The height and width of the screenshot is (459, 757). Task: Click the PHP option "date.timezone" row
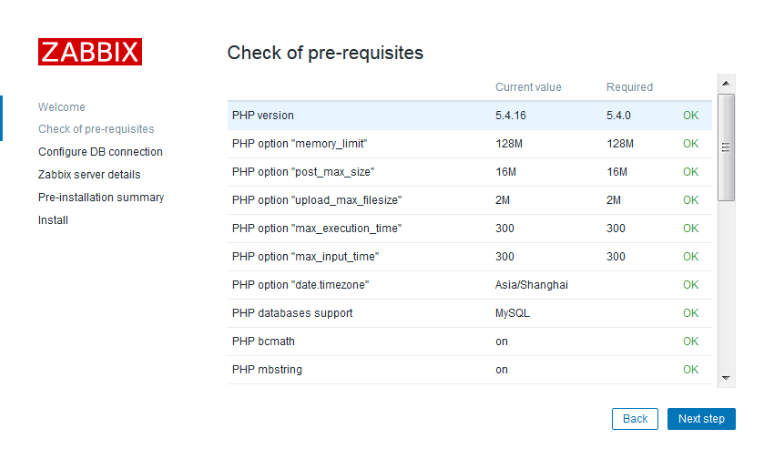tap(469, 285)
